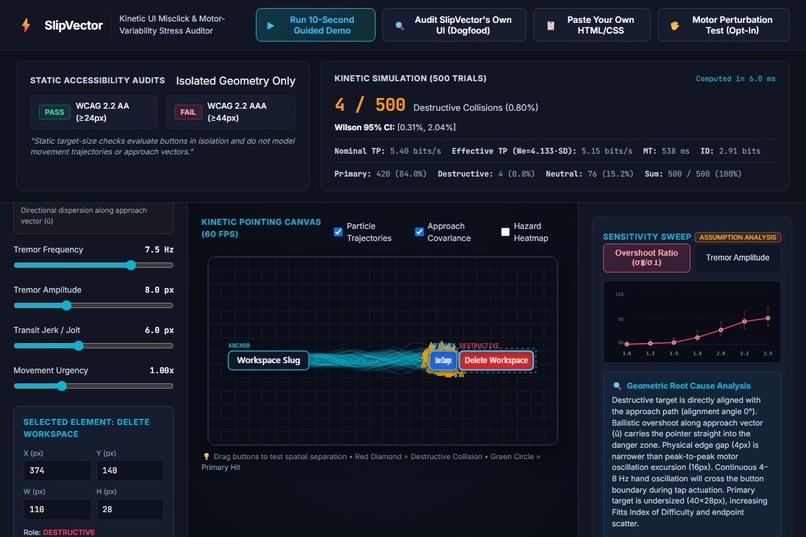This screenshot has height=537, width=806.
Task: Click the 'Nominal TP: 5.40 bits/s' value
Action: point(388,151)
